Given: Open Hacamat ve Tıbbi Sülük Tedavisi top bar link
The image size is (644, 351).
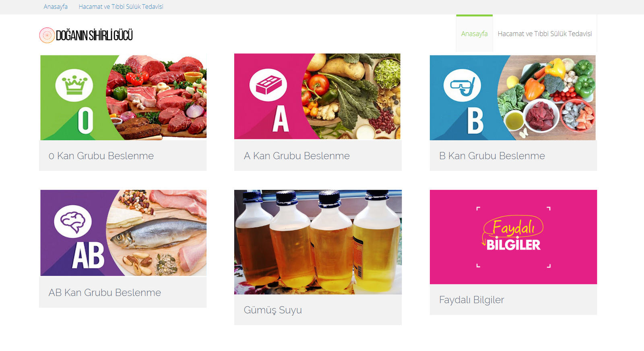Looking at the screenshot, I should click(121, 7).
